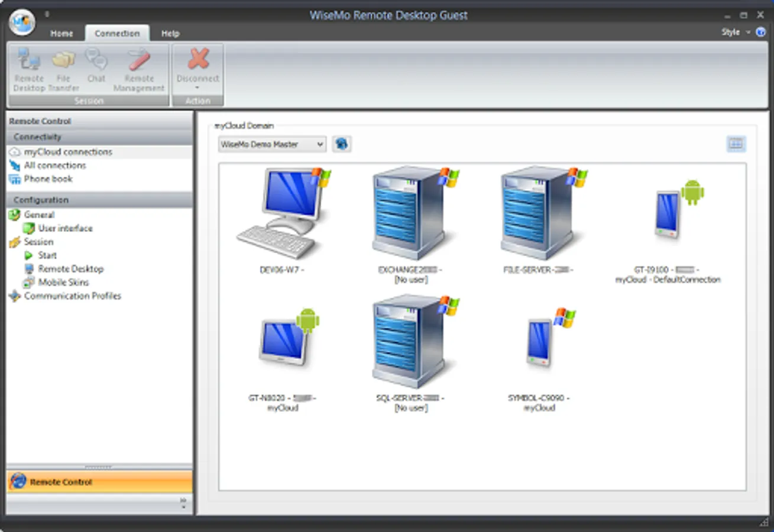Expand the Disconnect button dropdown arrow
Screen dimensions: 774x532
(197, 86)
